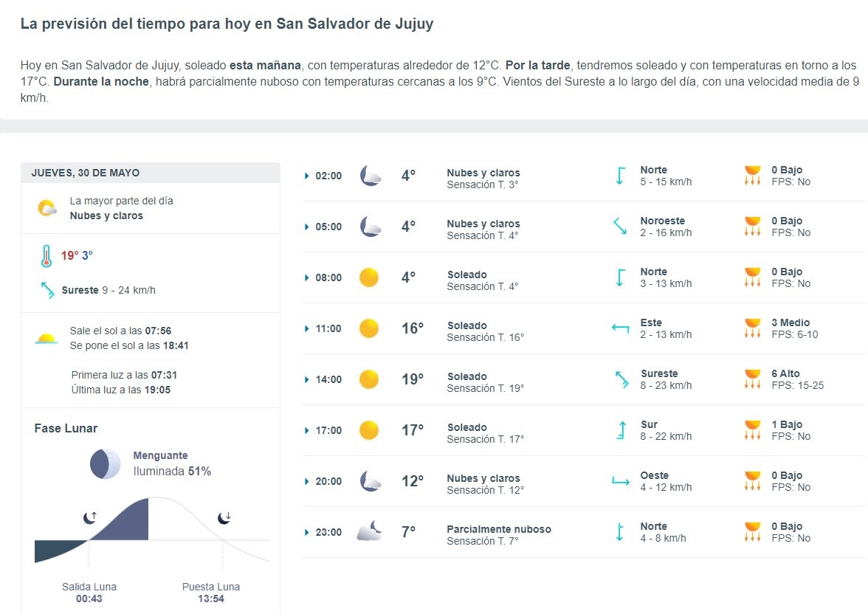Click the moonset icon above Puesta Luna
The height and width of the screenshot is (614, 868).
coord(224,517)
